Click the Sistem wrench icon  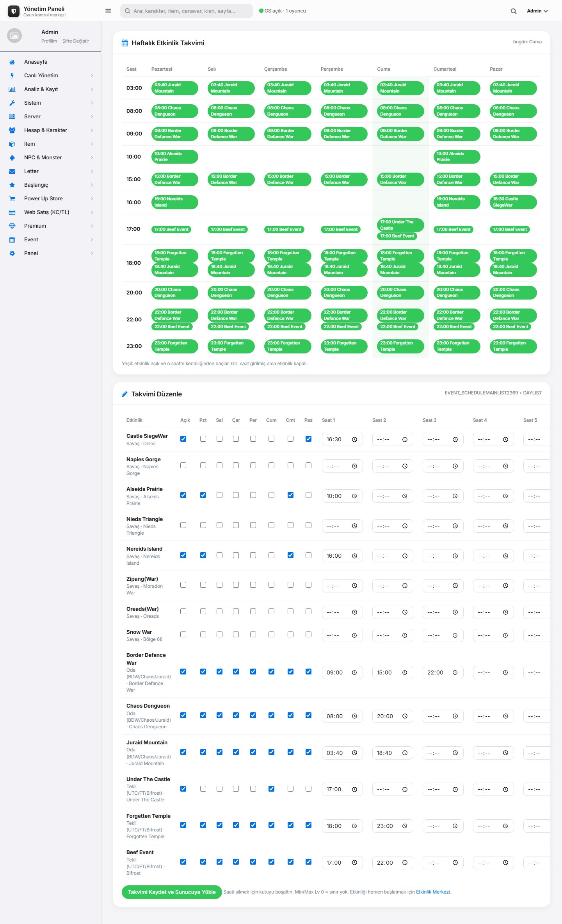coord(12,103)
